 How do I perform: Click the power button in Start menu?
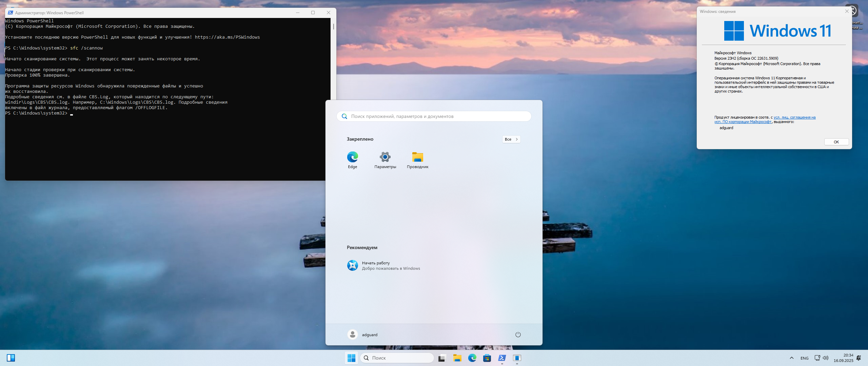pyautogui.click(x=518, y=334)
